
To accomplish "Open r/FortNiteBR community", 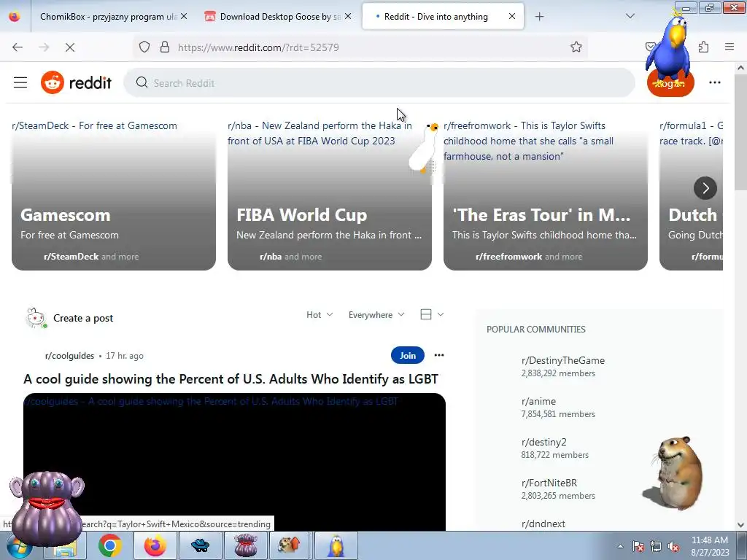I will [549, 483].
